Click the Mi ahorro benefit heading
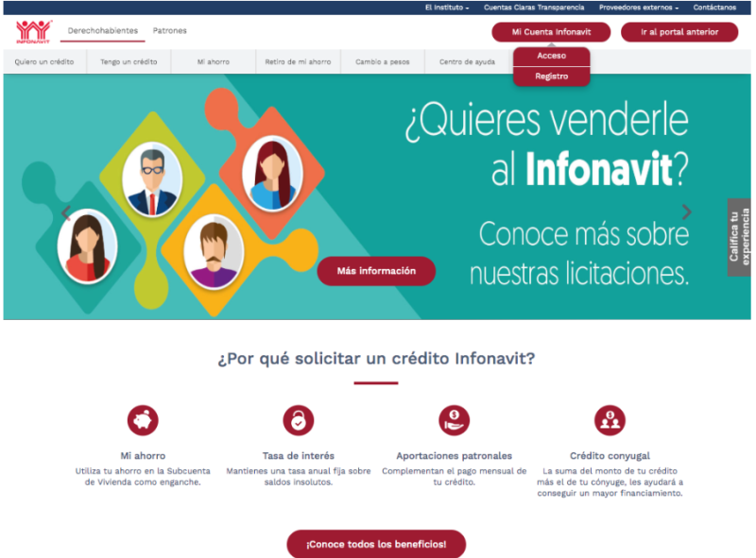Image resolution: width=756 pixels, height=558 pixels. [143, 456]
